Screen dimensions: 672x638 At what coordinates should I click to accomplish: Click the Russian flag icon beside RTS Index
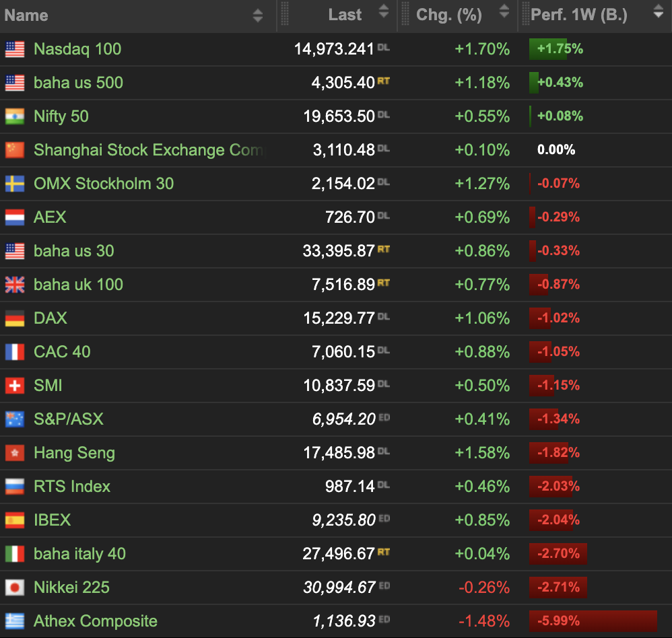[x=15, y=487]
